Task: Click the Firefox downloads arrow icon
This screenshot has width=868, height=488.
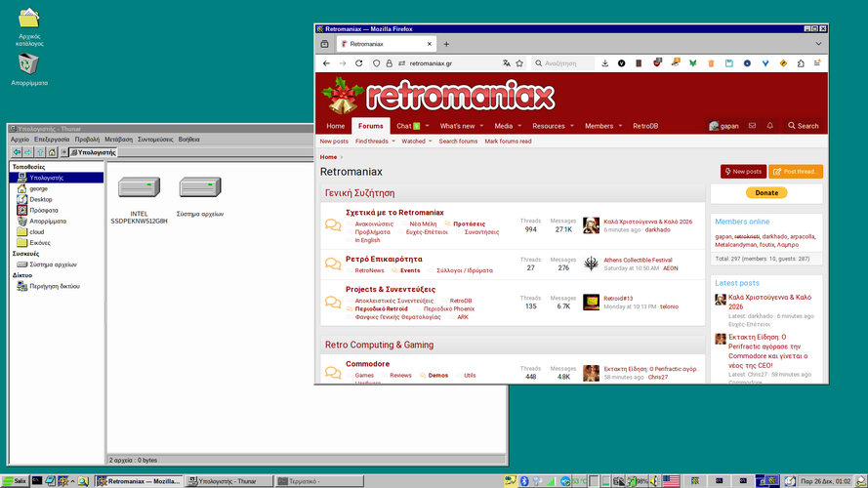Action: (605, 63)
